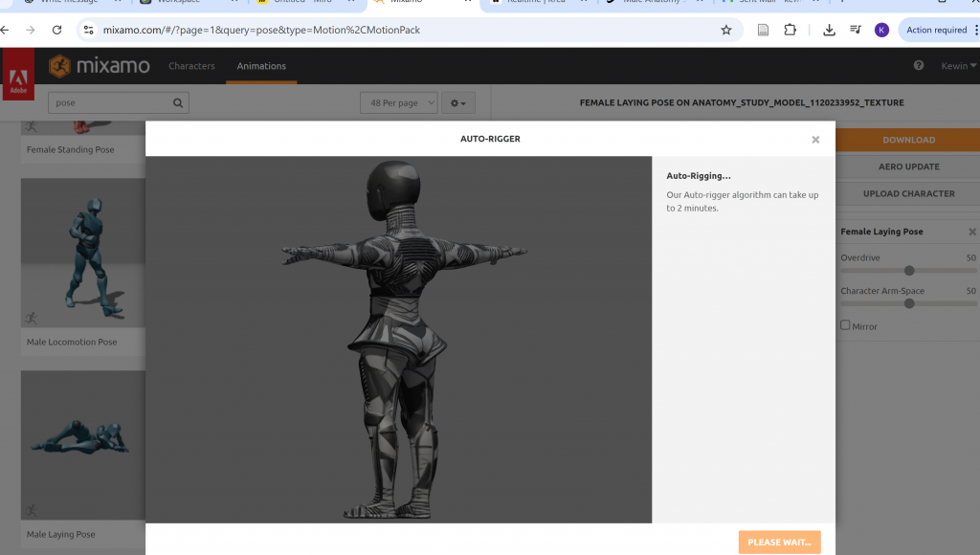The image size is (980, 555).
Task: Click the Upload Character button
Action: (907, 193)
